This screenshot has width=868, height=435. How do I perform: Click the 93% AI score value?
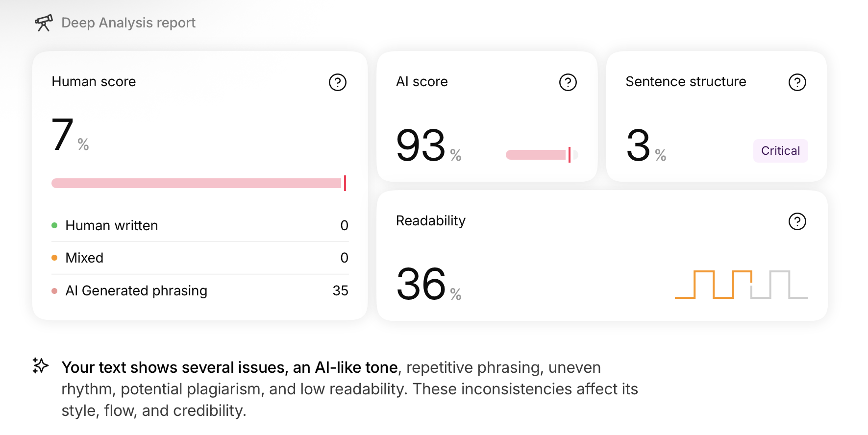(428, 145)
